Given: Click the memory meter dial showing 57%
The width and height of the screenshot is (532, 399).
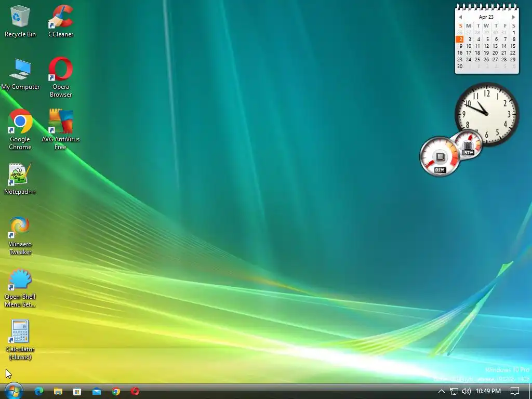Looking at the screenshot, I should pos(469,145).
